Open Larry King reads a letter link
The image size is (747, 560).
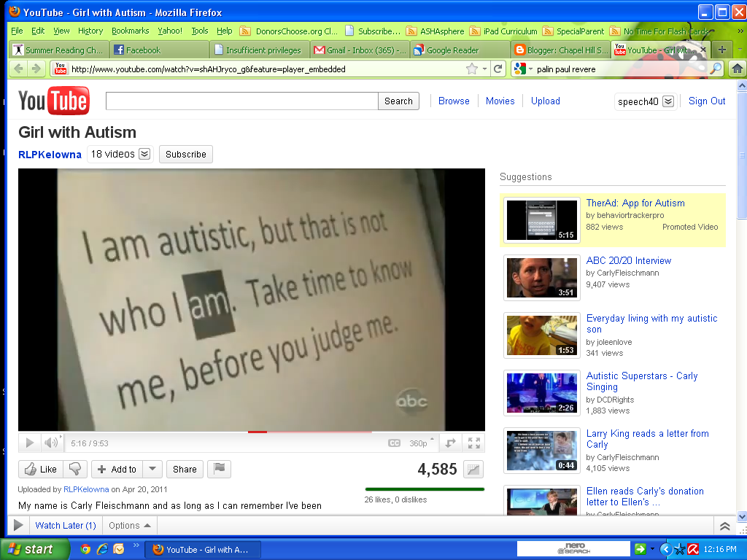tap(648, 439)
